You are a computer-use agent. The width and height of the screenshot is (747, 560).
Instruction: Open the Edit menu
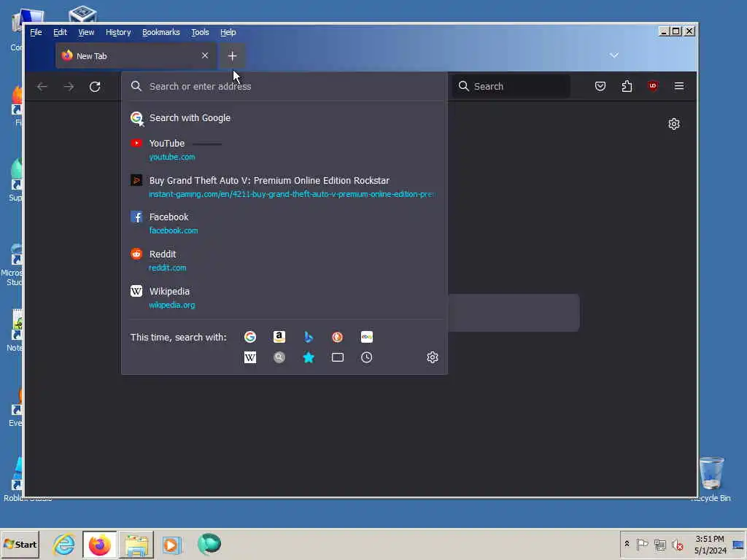pyautogui.click(x=60, y=32)
